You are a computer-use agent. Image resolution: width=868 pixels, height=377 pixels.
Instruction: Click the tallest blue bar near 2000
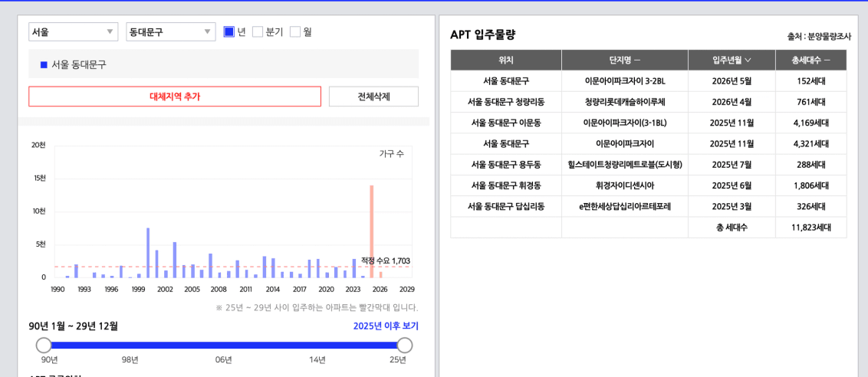(148, 252)
